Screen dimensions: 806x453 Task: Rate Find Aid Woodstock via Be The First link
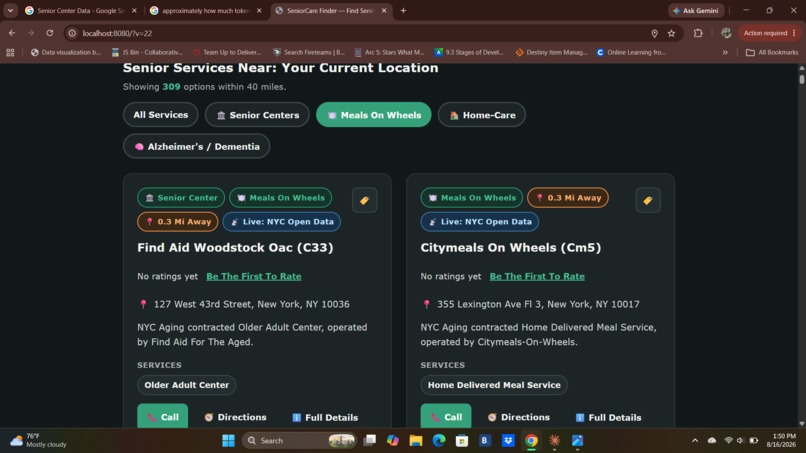coord(254,276)
